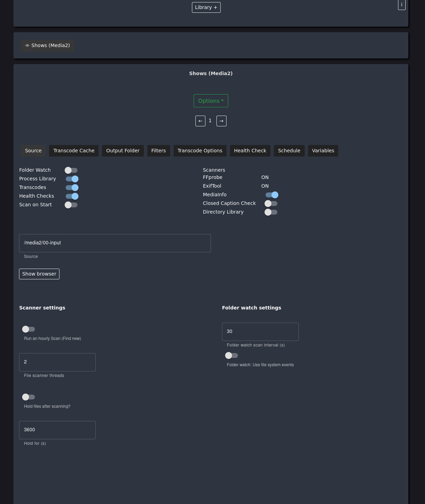Viewport: 425px width, 504px height.
Task: Select the Variables tab
Action: [323, 151]
